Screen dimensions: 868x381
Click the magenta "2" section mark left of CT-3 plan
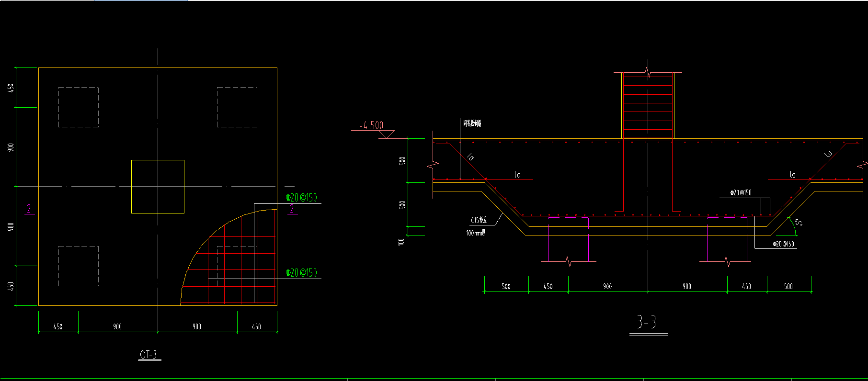[29, 209]
